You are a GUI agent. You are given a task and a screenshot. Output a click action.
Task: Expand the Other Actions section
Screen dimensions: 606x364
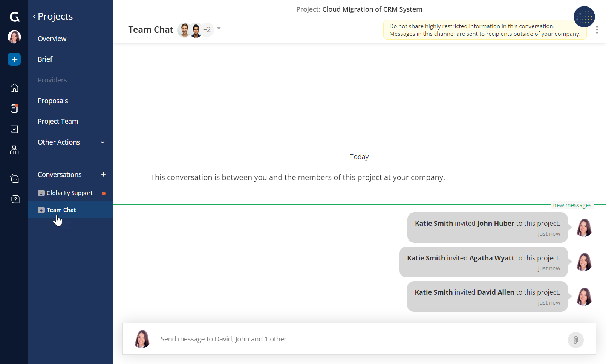point(59,142)
